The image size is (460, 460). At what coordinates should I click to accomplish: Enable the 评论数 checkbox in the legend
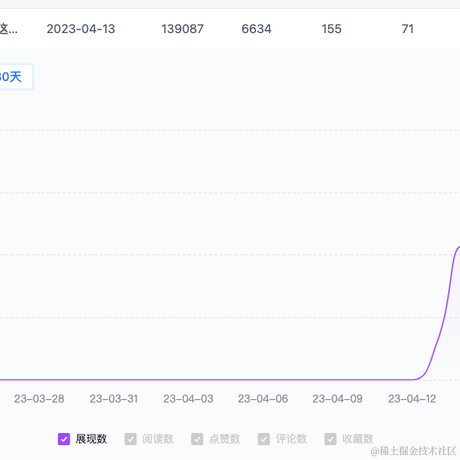click(x=264, y=439)
